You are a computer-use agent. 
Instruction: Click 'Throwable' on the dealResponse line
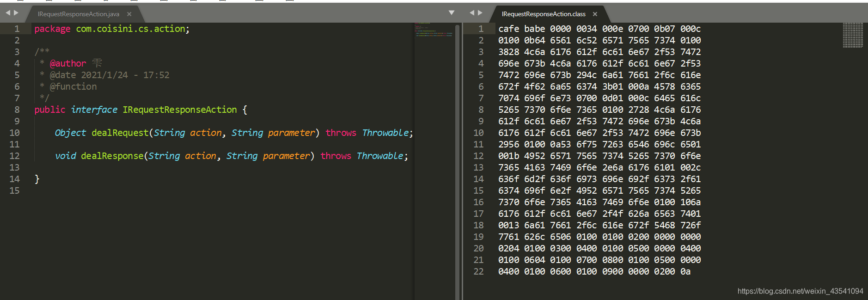coord(380,156)
